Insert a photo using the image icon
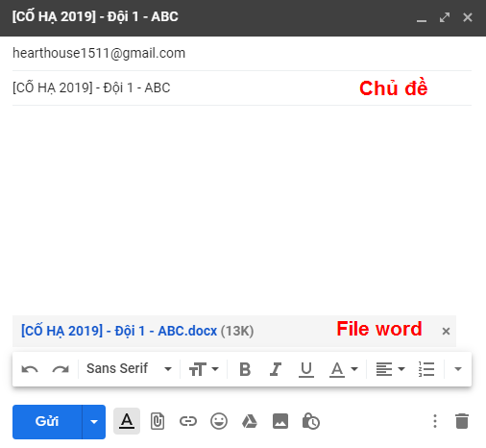Image resolution: width=486 pixels, height=448 pixels. 280,421
